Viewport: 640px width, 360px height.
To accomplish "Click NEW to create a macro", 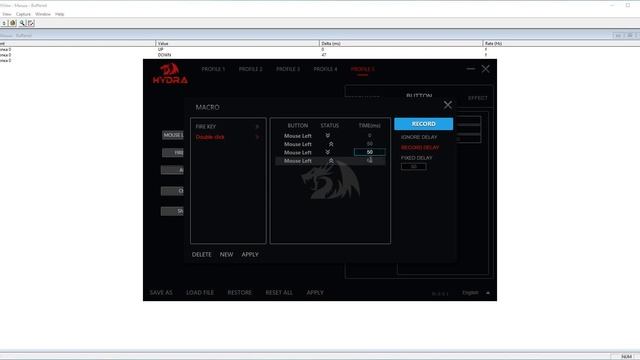I will click(226, 254).
